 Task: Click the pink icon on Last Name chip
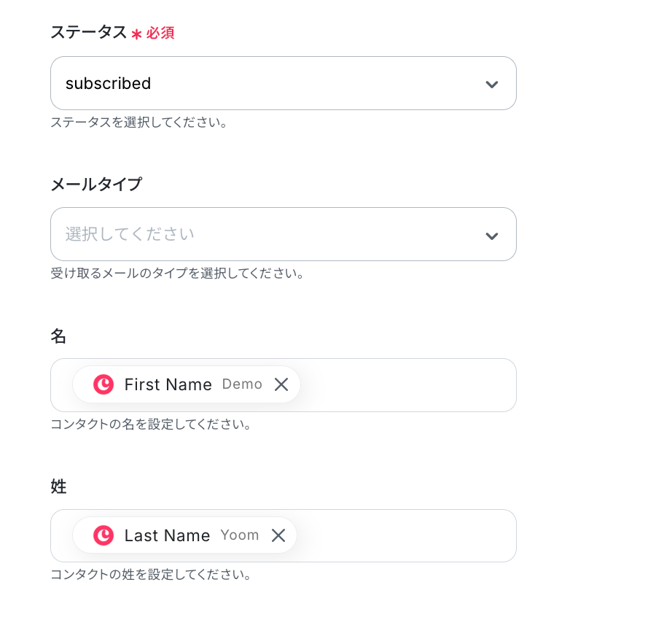point(103,535)
